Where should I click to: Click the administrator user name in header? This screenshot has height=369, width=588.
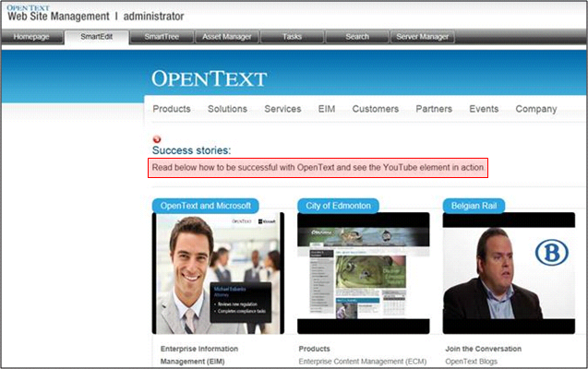[x=154, y=17]
